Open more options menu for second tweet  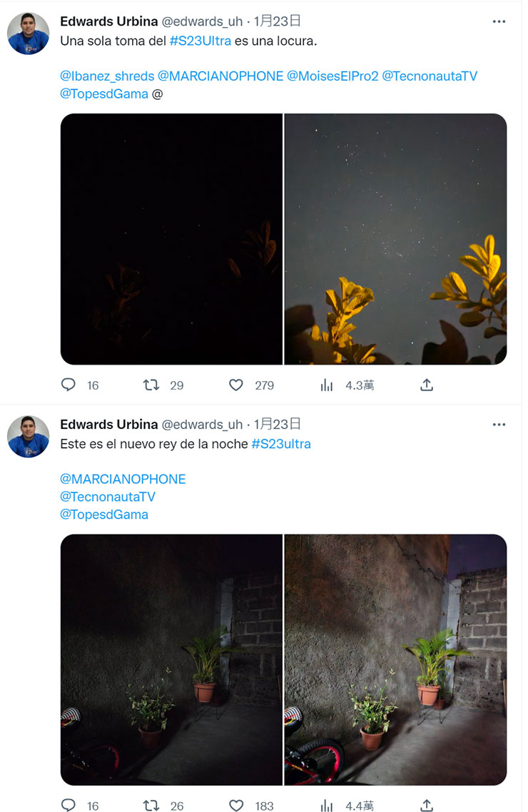pyautogui.click(x=499, y=425)
